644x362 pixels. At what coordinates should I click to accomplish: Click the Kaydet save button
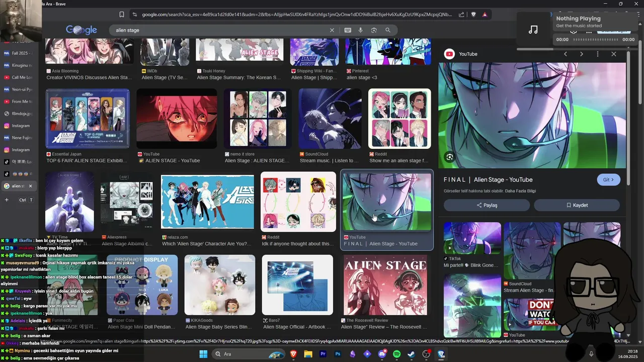(577, 205)
